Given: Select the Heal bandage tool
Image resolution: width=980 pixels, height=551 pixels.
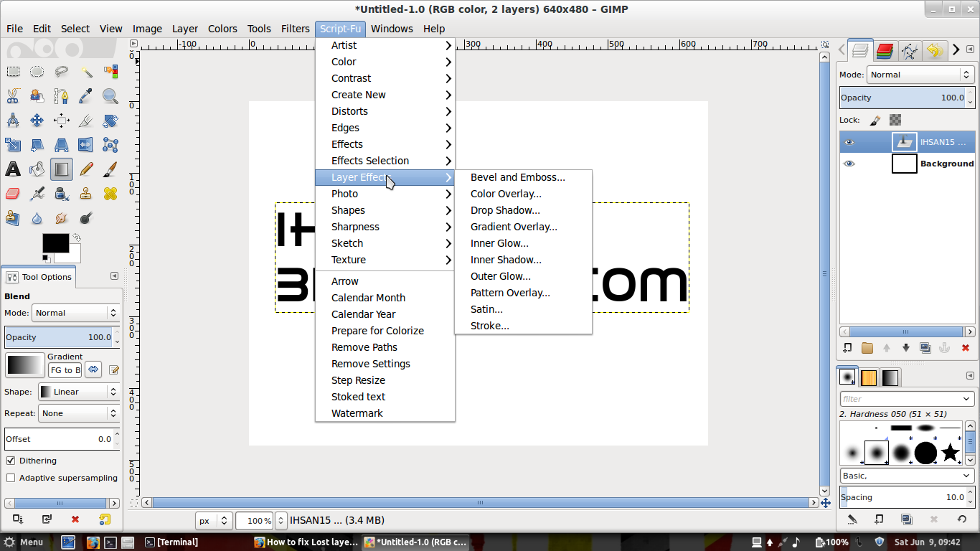Looking at the screenshot, I should [110, 194].
